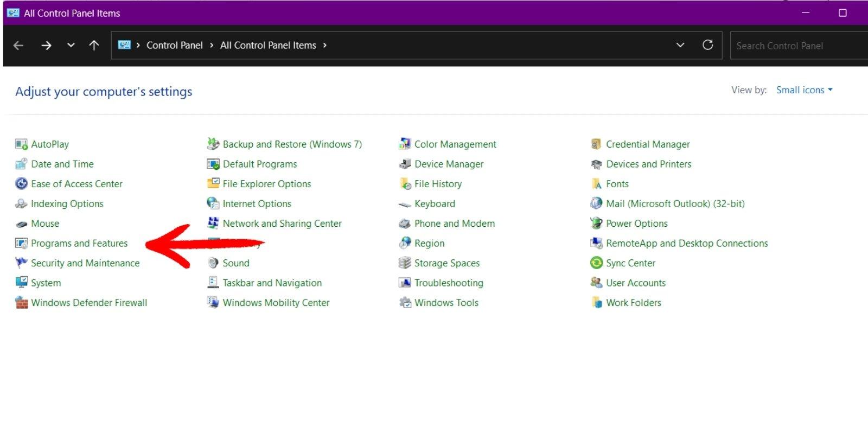This screenshot has width=868, height=434.
Task: Select All Control Panel Items breadcrumb
Action: point(268,46)
